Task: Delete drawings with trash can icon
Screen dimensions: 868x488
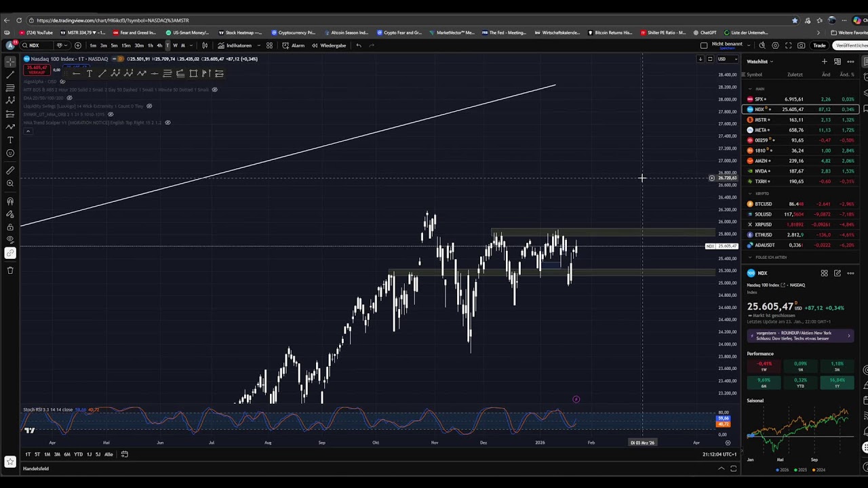Action: pos(10,270)
